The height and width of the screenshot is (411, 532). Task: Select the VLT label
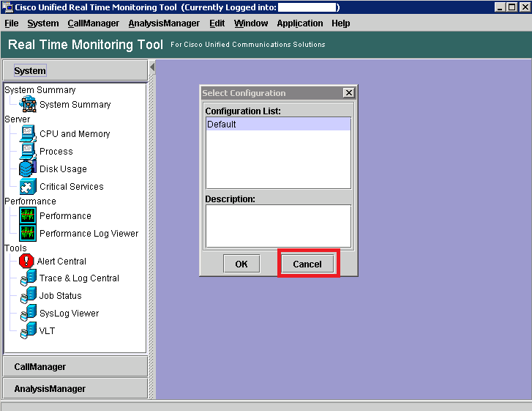(47, 331)
